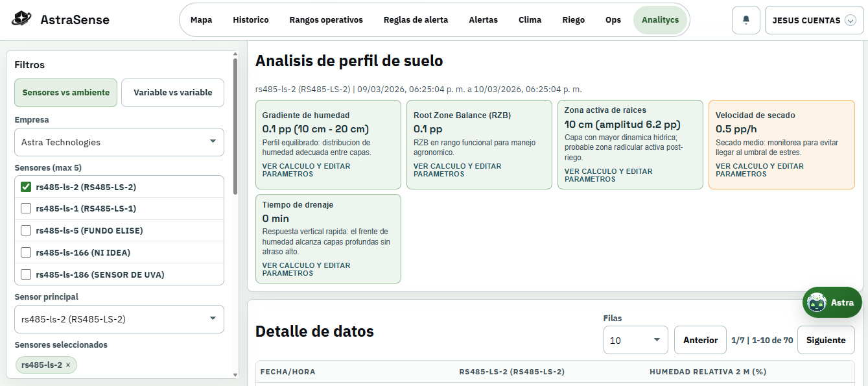Select the rs485-ls-186 (SENSOR DE UVA) checkbox
This screenshot has width=868, height=386.
[x=25, y=274]
